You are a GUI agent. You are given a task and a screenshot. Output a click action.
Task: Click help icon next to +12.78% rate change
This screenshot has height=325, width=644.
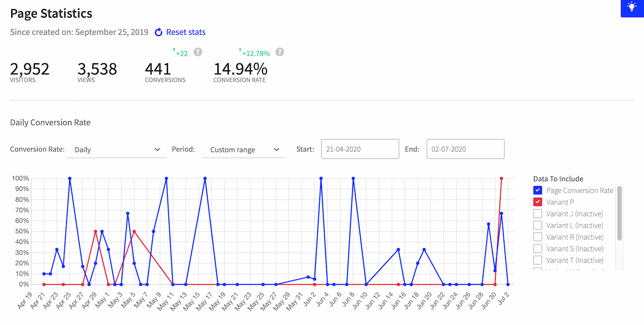coord(280,52)
